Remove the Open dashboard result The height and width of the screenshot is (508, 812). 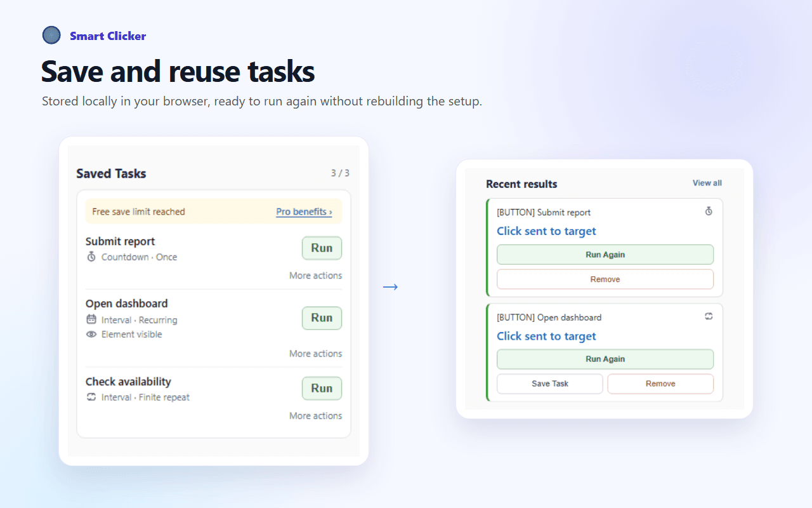pyautogui.click(x=660, y=384)
